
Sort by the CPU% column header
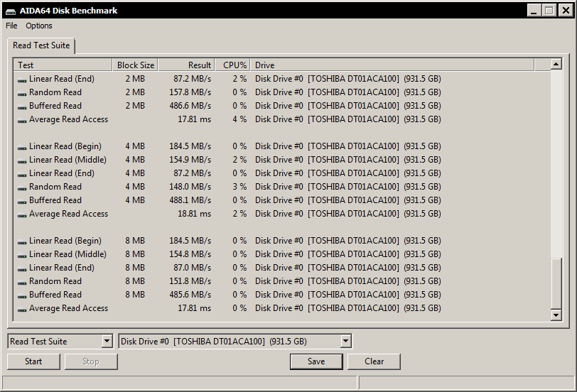(232, 65)
